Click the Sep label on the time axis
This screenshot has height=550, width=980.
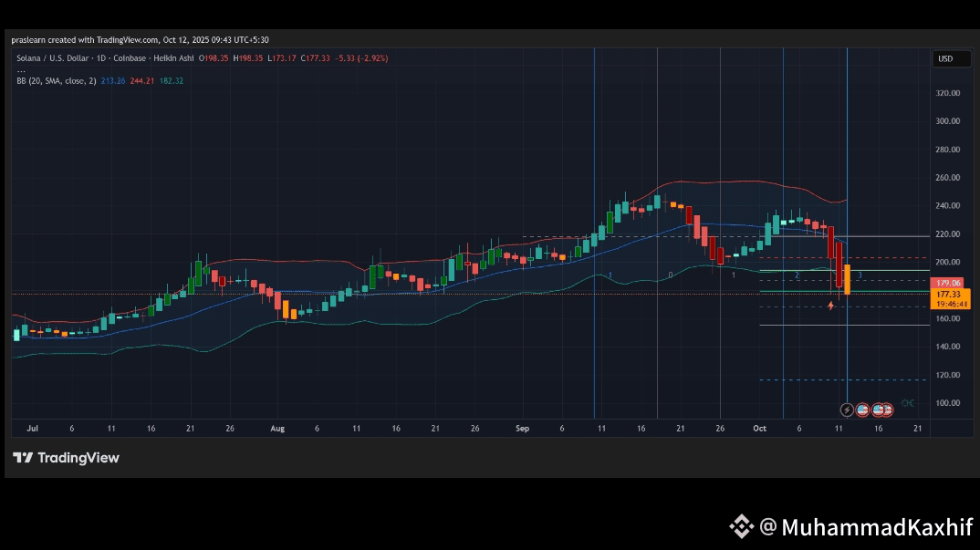pos(523,428)
